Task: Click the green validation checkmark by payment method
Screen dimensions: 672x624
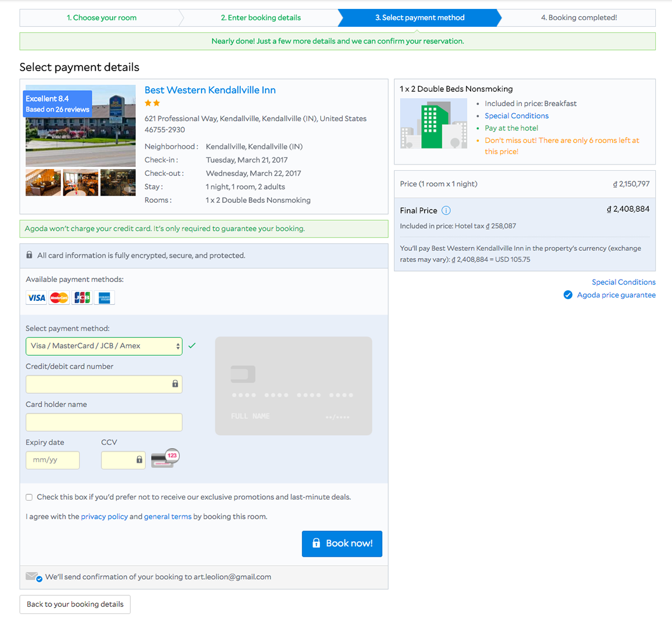Action: pyautogui.click(x=192, y=346)
